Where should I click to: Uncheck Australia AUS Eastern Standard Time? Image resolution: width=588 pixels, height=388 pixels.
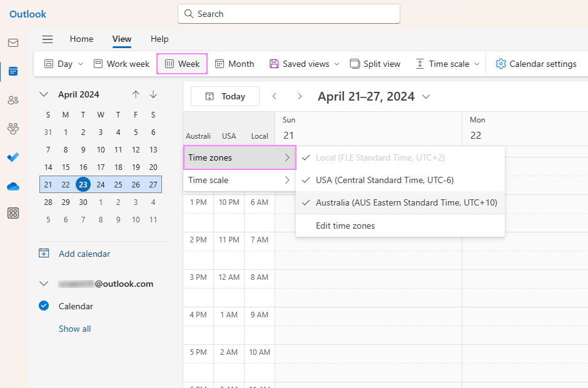[x=400, y=202]
